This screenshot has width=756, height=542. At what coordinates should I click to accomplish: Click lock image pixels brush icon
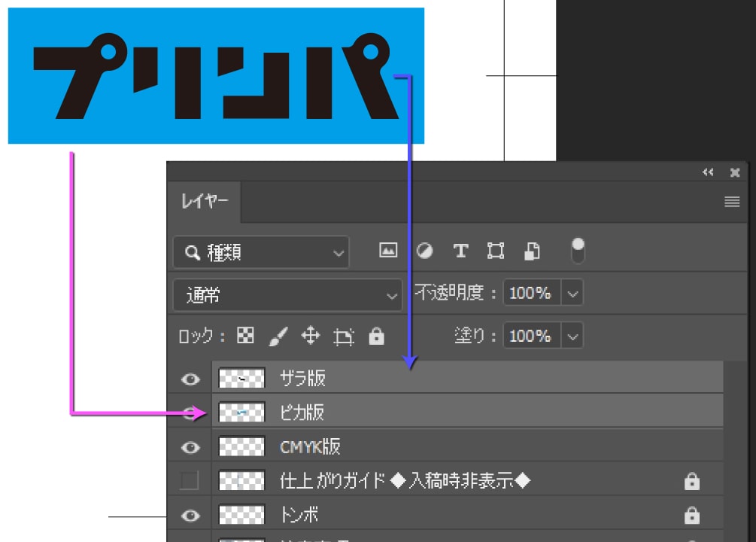click(278, 336)
